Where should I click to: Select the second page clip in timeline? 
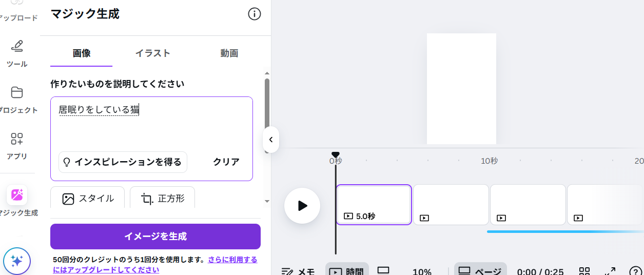click(x=451, y=205)
